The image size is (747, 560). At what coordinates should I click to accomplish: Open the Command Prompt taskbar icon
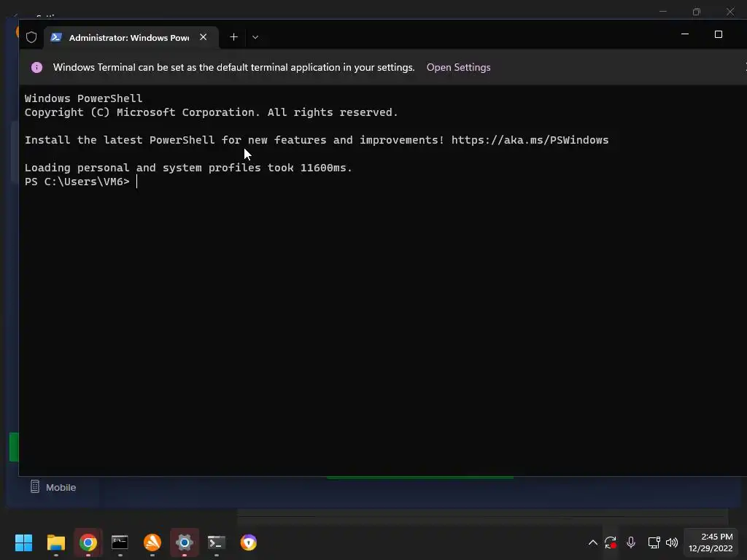click(x=120, y=542)
